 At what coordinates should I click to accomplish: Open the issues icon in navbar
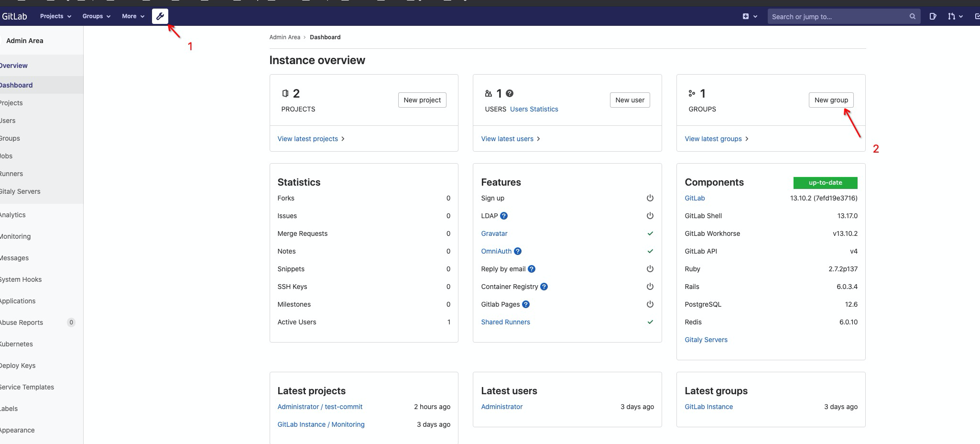[x=933, y=16]
